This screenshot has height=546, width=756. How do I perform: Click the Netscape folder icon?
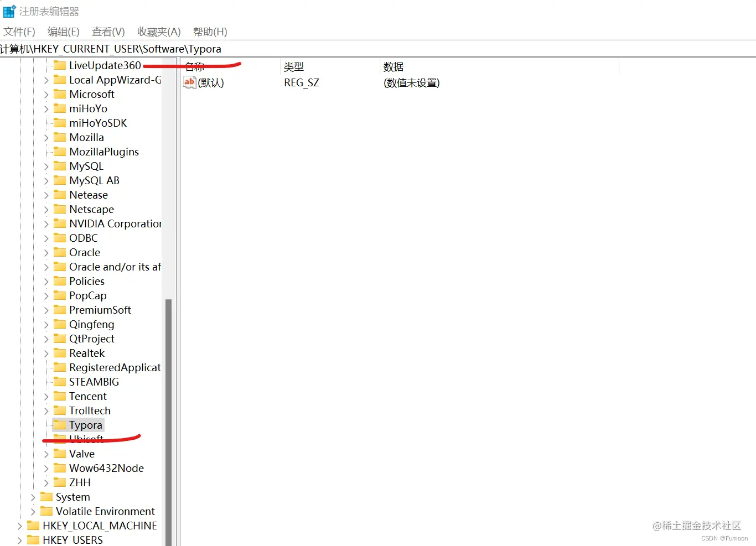point(60,209)
